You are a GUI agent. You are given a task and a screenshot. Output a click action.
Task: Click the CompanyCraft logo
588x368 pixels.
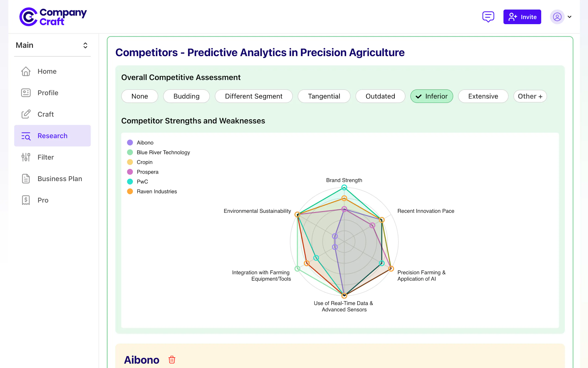click(53, 17)
